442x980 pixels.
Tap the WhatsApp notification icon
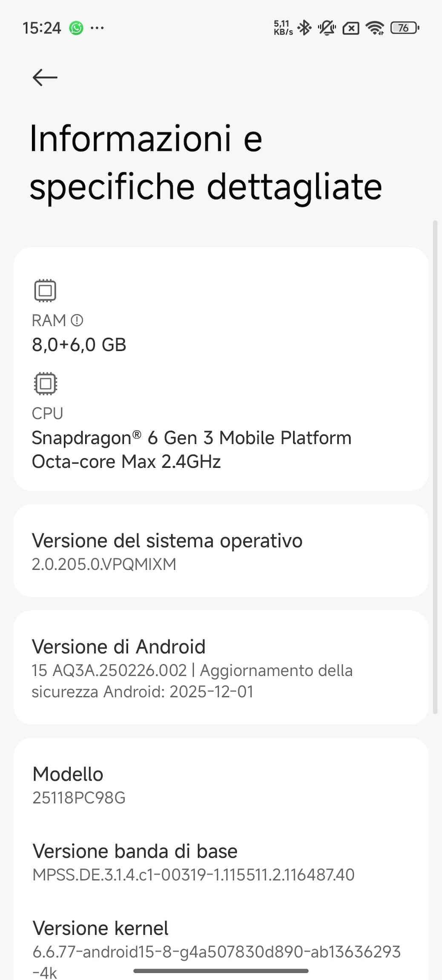tap(76, 28)
